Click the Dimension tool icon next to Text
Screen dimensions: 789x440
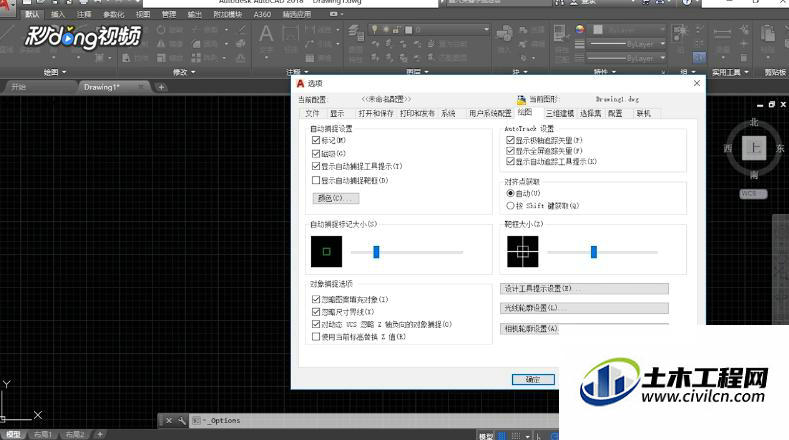pyautogui.click(x=290, y=34)
